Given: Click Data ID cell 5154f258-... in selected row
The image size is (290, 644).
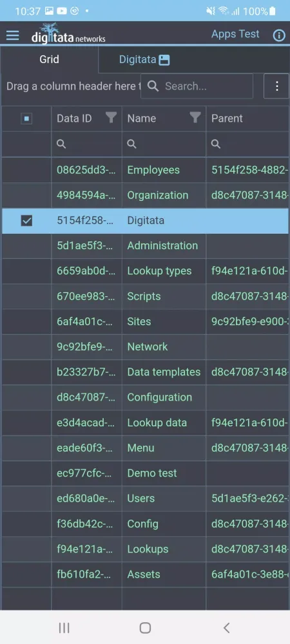Looking at the screenshot, I should 86,220.
